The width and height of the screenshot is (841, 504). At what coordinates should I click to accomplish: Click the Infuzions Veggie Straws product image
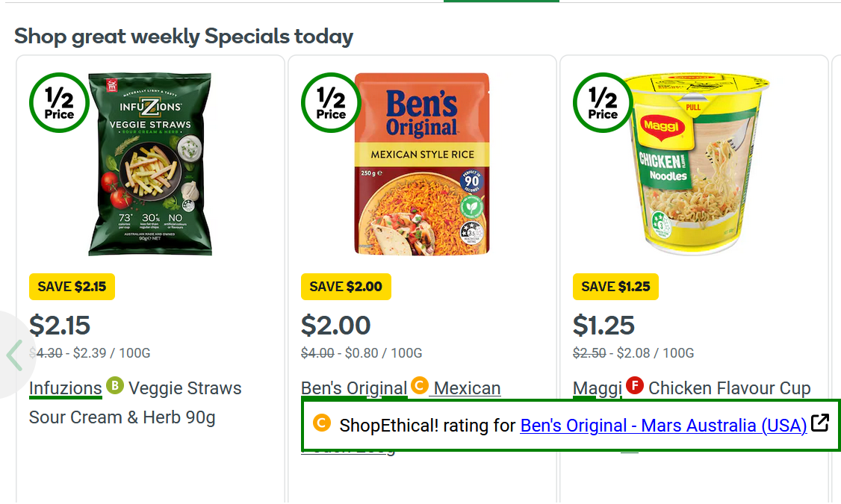[x=150, y=164]
